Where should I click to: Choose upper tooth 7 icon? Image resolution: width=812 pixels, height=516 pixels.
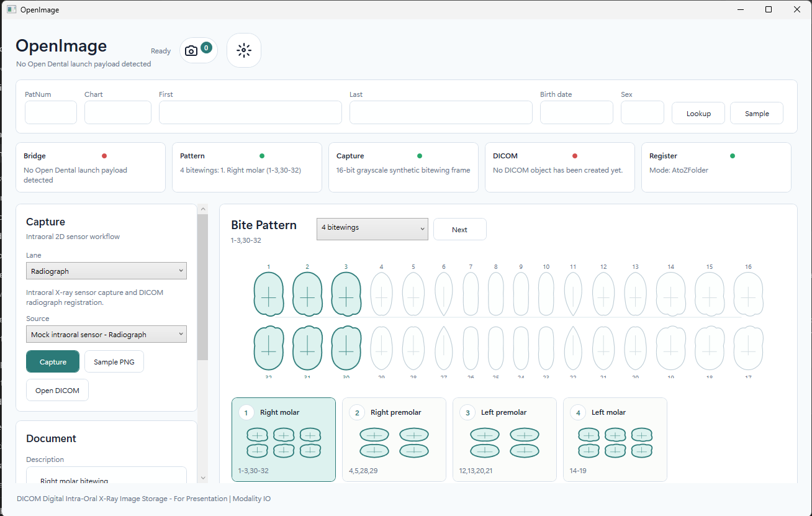tap(471, 294)
